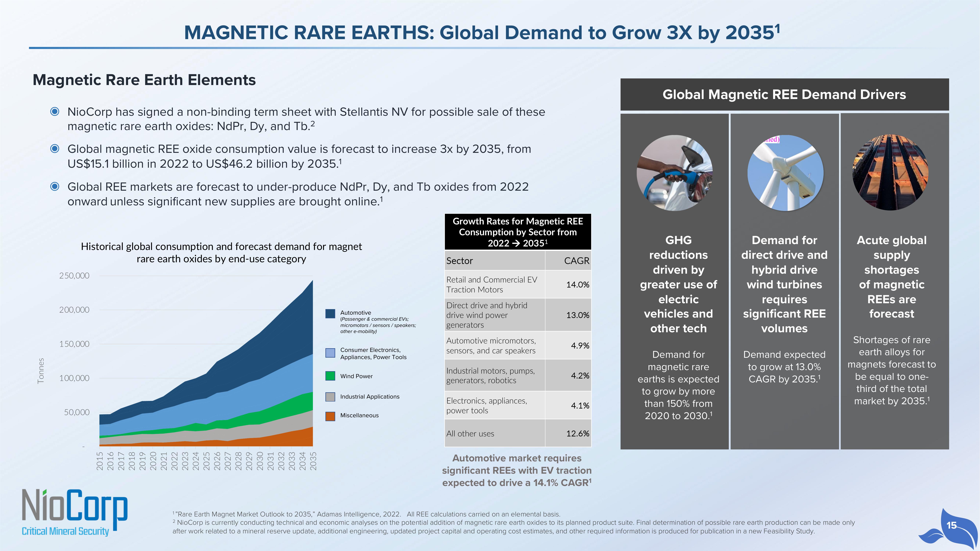Click the shipping containers circular photo
This screenshot has height=551, width=980.
[x=891, y=172]
